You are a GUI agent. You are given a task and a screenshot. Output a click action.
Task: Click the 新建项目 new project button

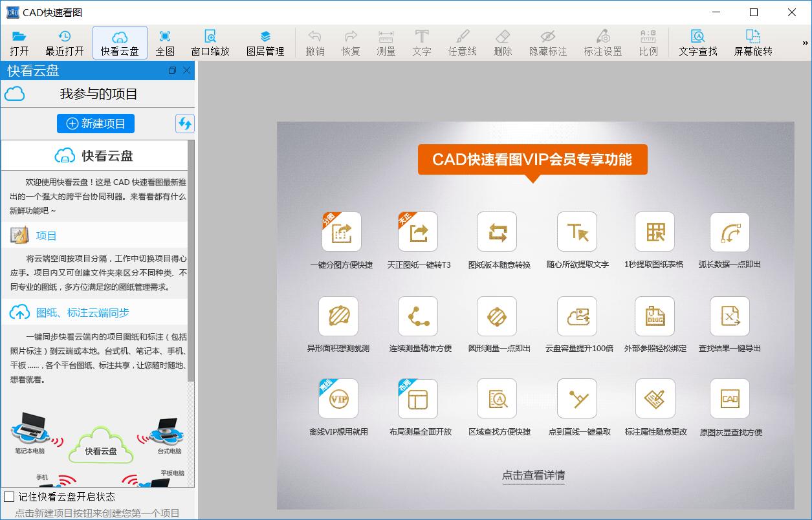(x=96, y=124)
